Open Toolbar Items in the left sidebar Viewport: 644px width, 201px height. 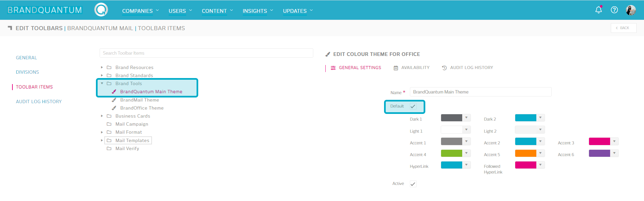tap(34, 87)
